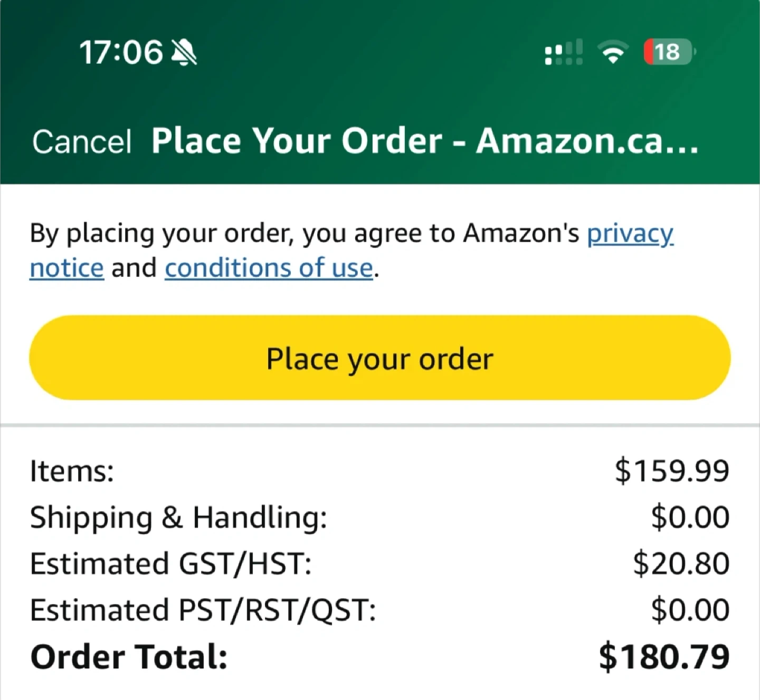
Task: Tap the Items label in order summary
Action: (x=72, y=471)
